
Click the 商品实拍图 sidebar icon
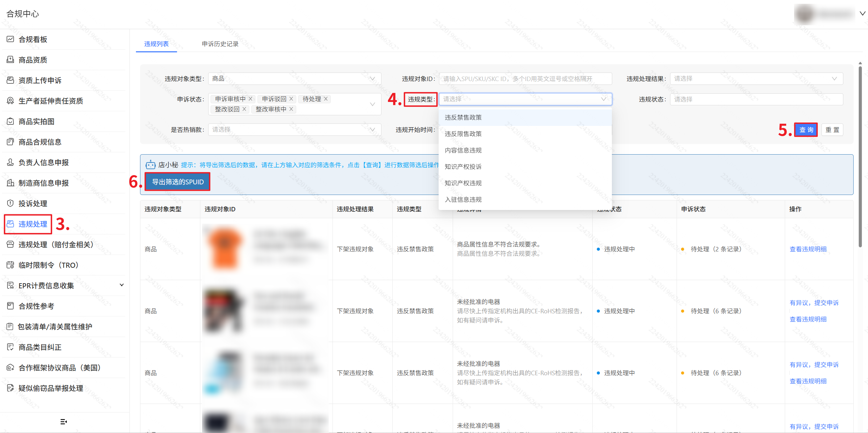10,121
